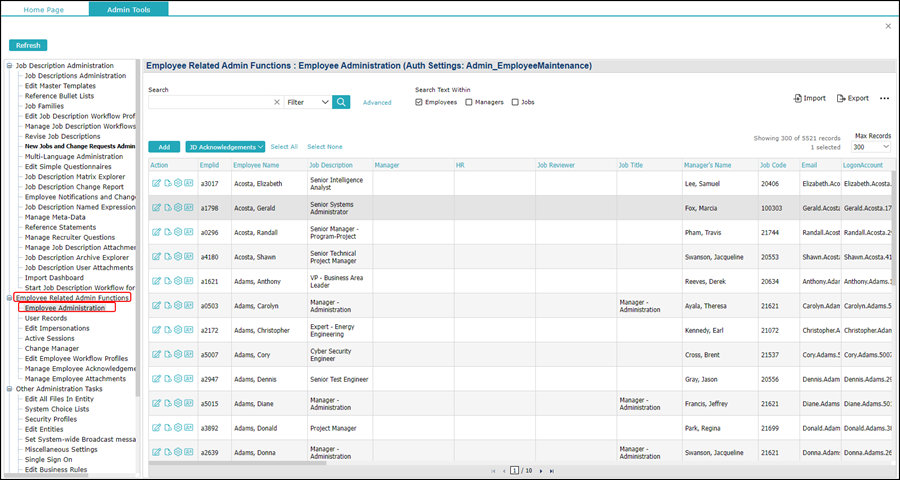Open the hexagon settings icon for Acosta, Randall
Viewport: 900px width, 480px height.
coord(178,232)
